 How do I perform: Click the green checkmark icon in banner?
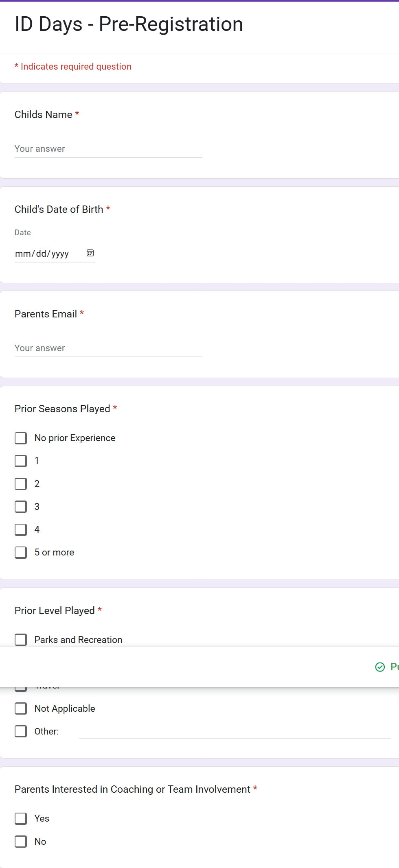[x=380, y=667]
